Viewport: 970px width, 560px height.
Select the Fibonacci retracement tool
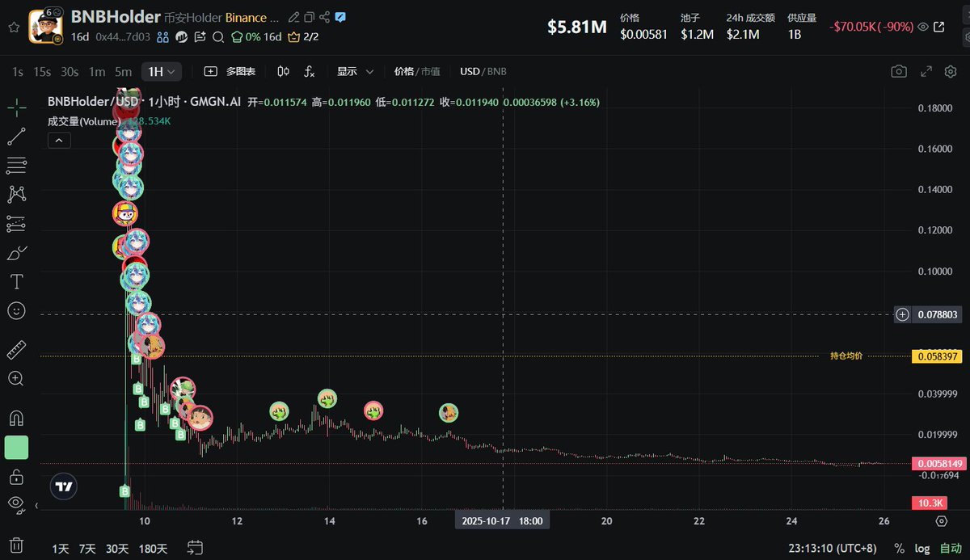pyautogui.click(x=16, y=166)
